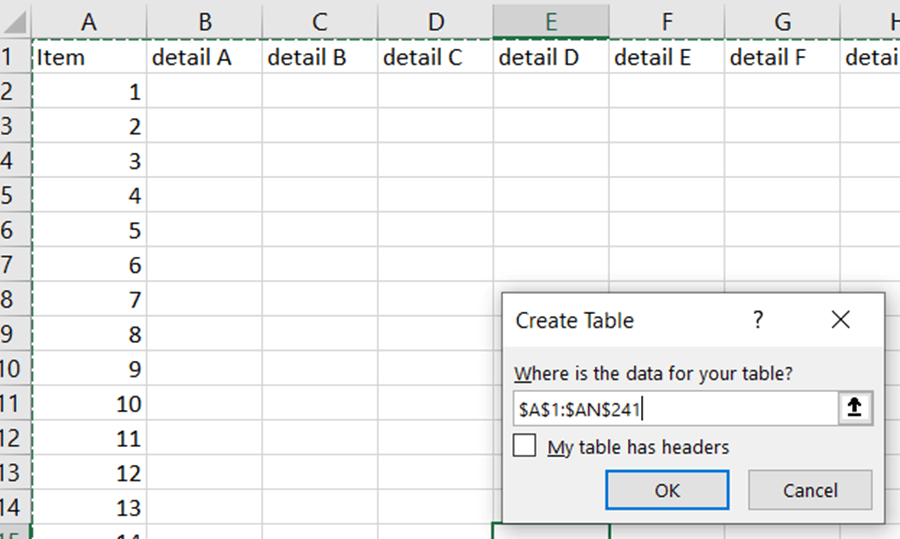Screen dimensions: 900x539
Task: Cancel the Create Table dialog
Action: [810, 490]
